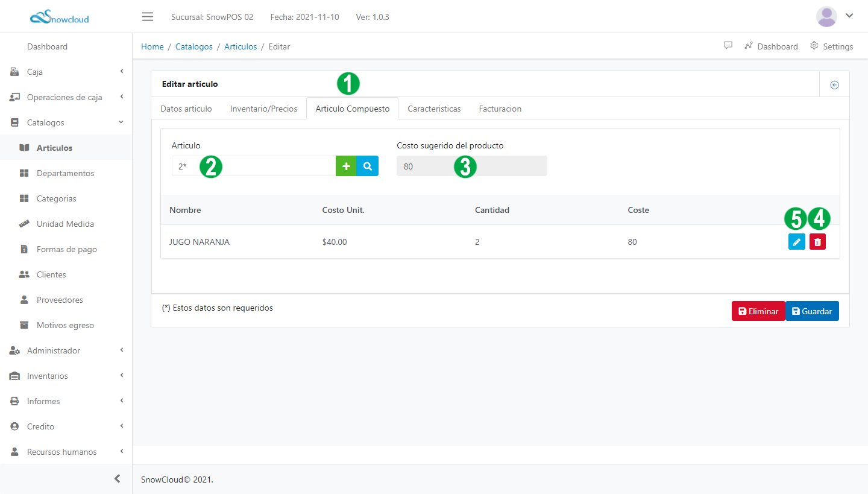
Task: Open Departamentos in the sidebar
Action: (65, 173)
